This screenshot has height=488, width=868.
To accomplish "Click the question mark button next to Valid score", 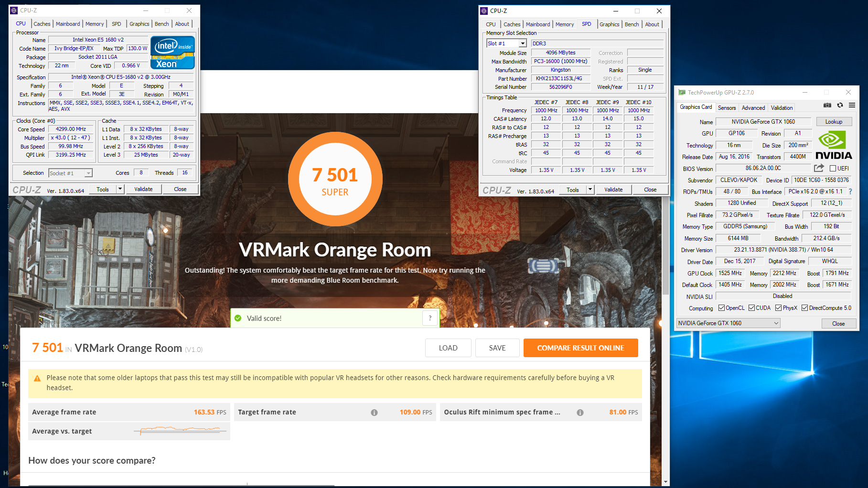I will click(x=430, y=318).
